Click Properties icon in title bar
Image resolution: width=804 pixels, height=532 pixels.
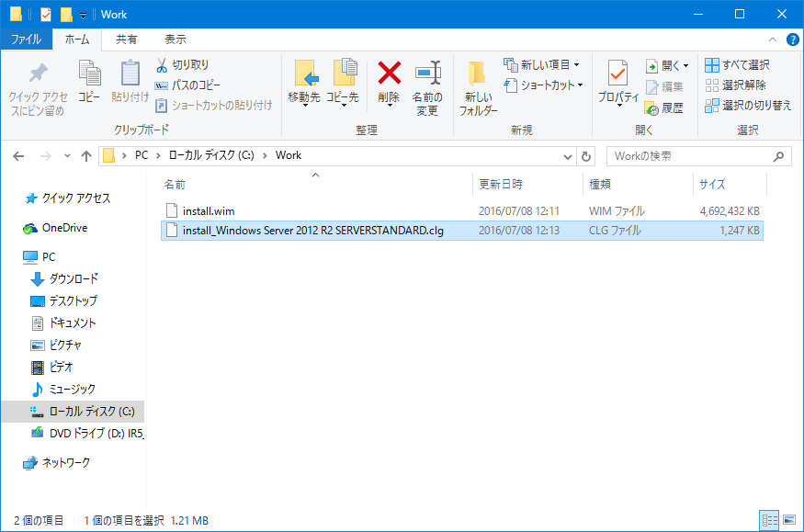click(46, 15)
